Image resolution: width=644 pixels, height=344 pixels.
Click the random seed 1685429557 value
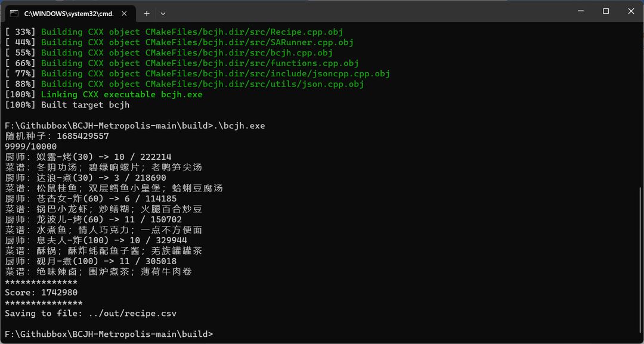[x=83, y=136]
